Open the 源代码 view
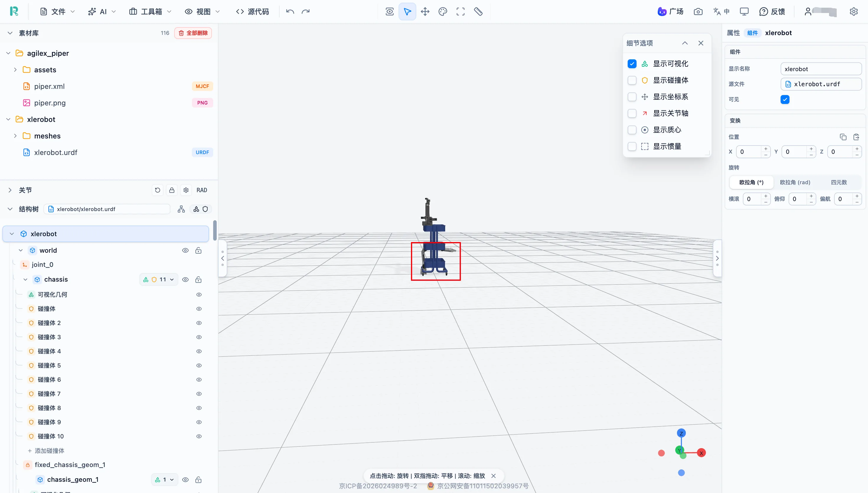This screenshot has height=493, width=868. [x=252, y=12]
